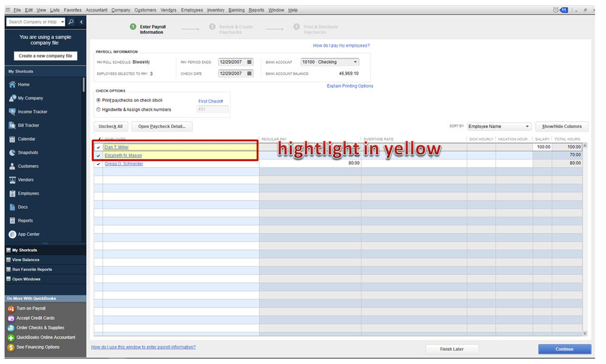Image resolution: width=606 pixels, height=364 pixels.
Task: Click the Uncheck All button
Action: pos(110,126)
